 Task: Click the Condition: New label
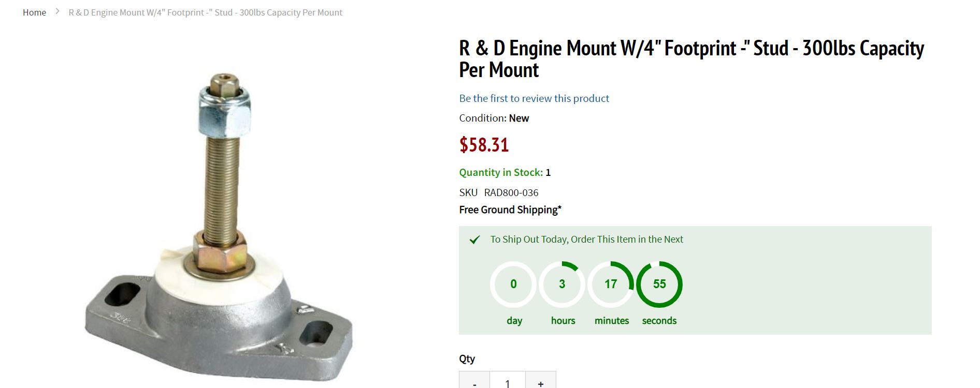tap(494, 118)
